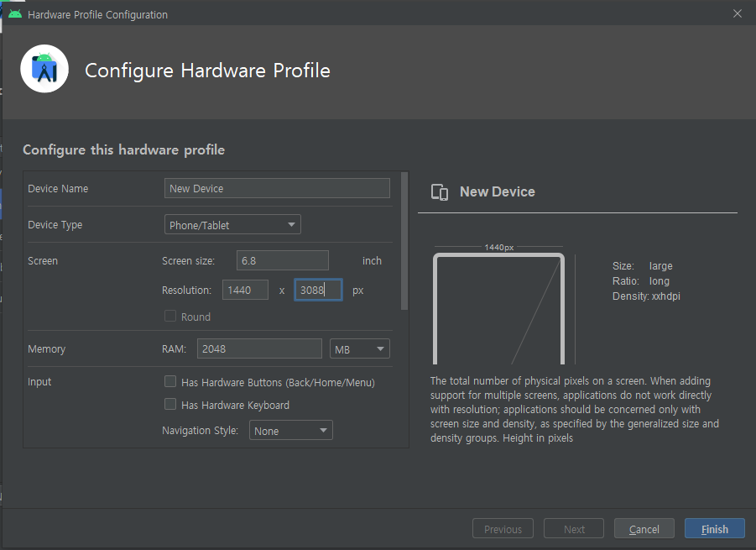Click the settings panel vertical scrollbar
Image resolution: width=756 pixels, height=550 pixels.
point(404,241)
